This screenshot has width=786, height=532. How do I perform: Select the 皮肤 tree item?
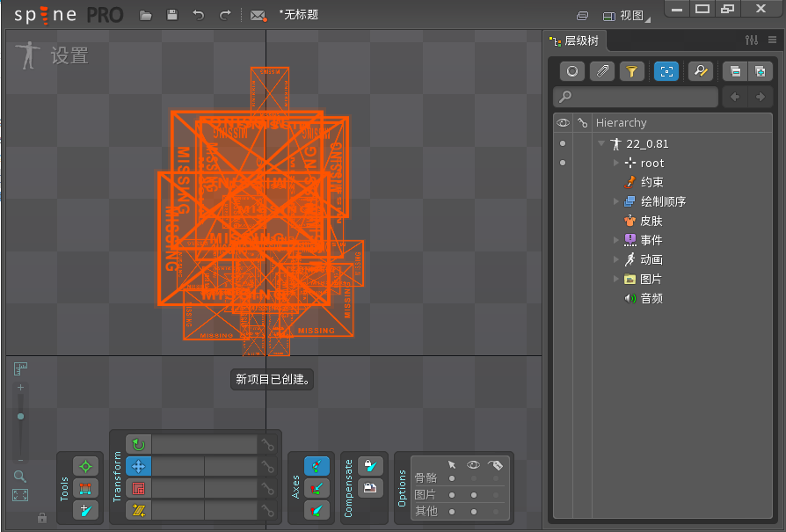644,221
